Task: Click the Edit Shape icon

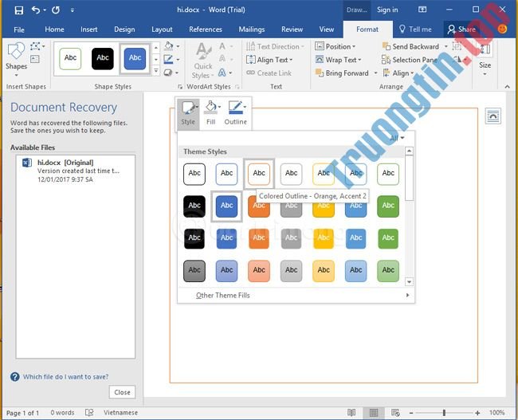Action: [35, 46]
